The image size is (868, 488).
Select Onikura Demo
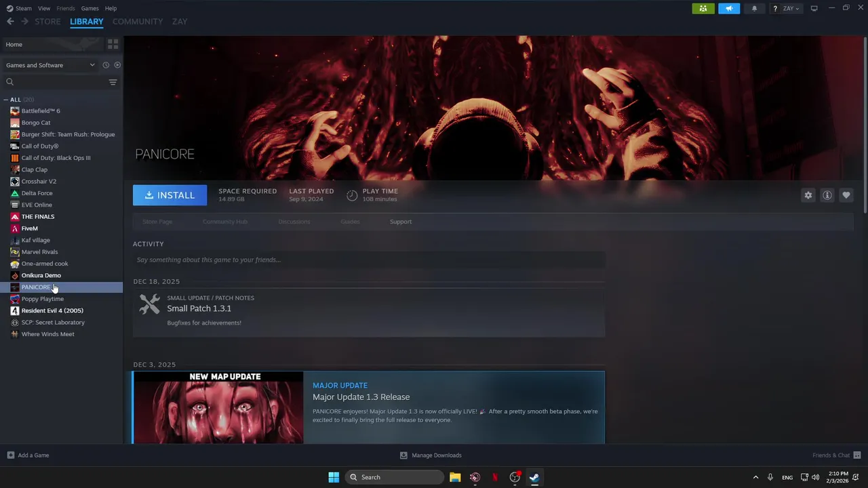tap(61, 275)
